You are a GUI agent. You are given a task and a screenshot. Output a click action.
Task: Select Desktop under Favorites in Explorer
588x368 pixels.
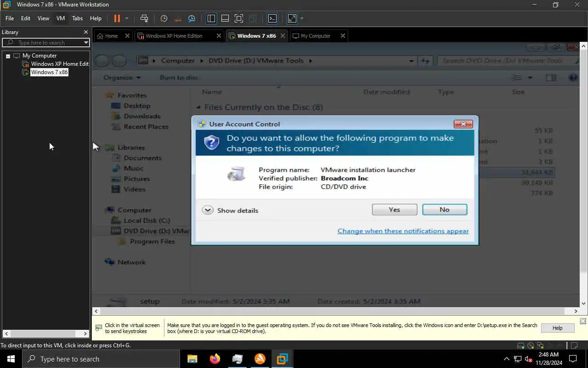point(131,106)
